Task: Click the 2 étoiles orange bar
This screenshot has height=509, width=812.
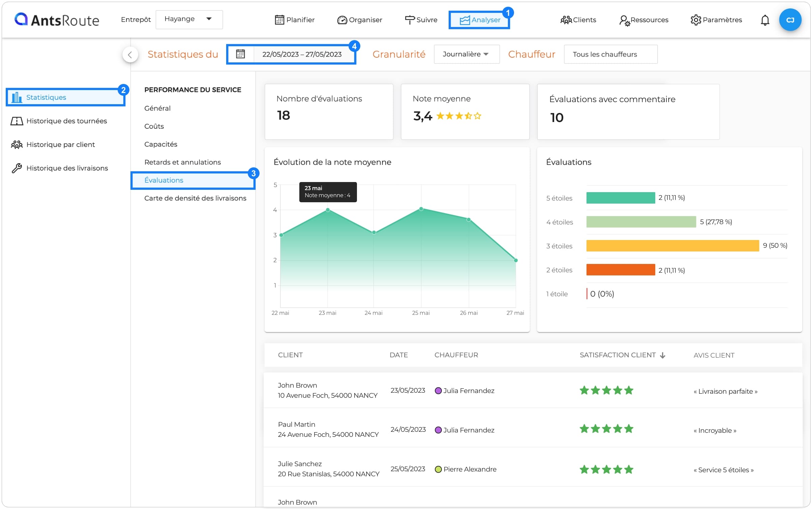Action: [620, 270]
